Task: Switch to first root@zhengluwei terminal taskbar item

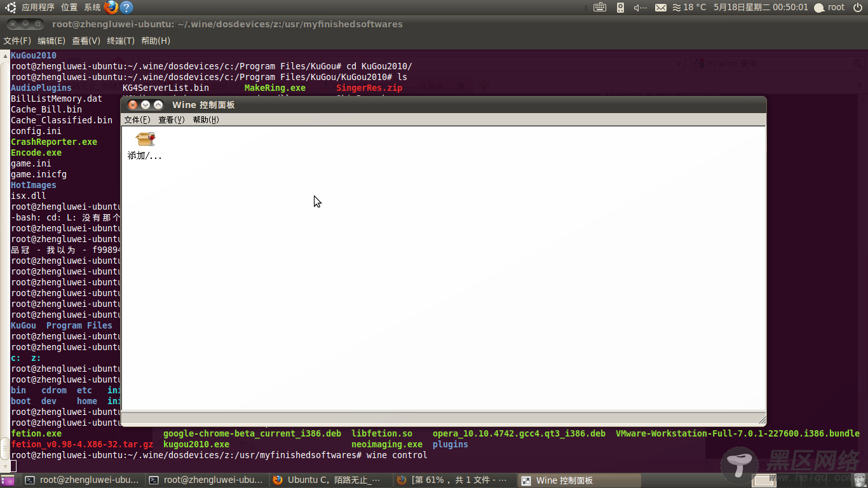Action: coord(82,480)
